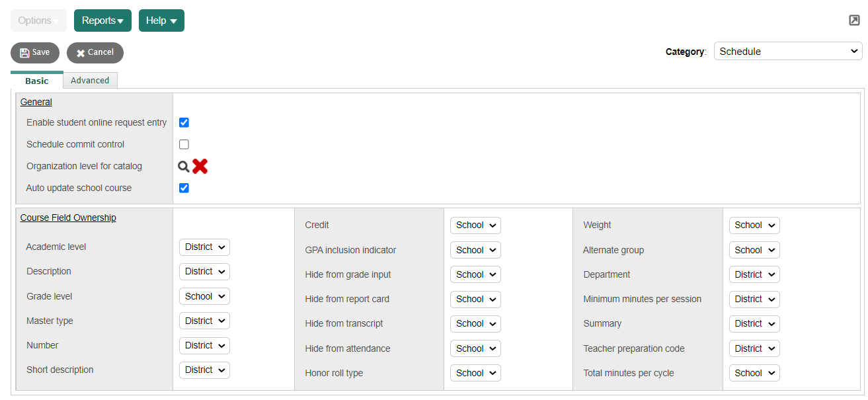Open the Total minutes per cycle dropdown
Screen dimensions: 868x400
(754, 372)
